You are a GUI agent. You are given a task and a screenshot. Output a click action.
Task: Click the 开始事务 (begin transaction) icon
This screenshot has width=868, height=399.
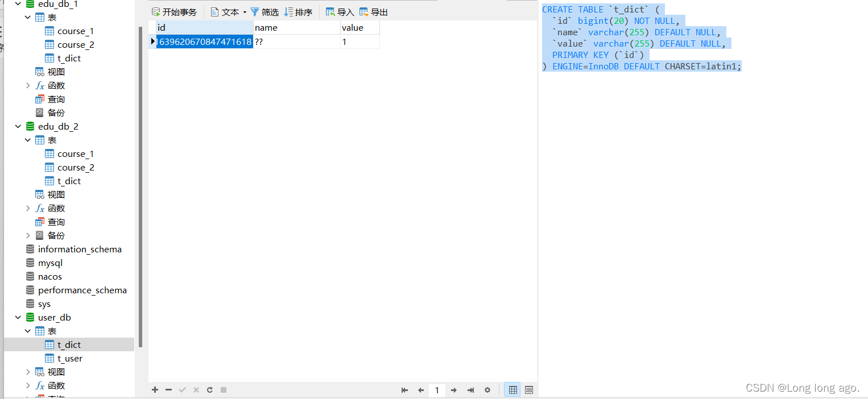point(175,11)
